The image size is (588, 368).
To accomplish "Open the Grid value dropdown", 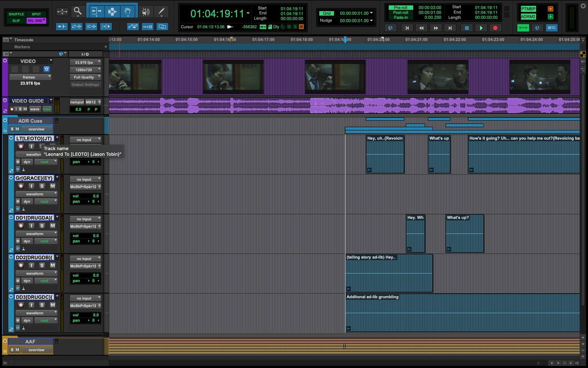I will (x=371, y=13).
